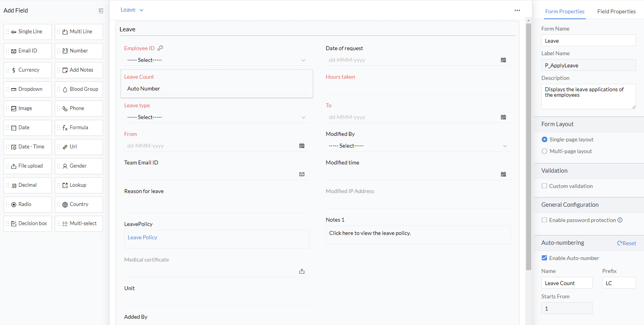Click the envelope icon in Team Email ID

302,174
